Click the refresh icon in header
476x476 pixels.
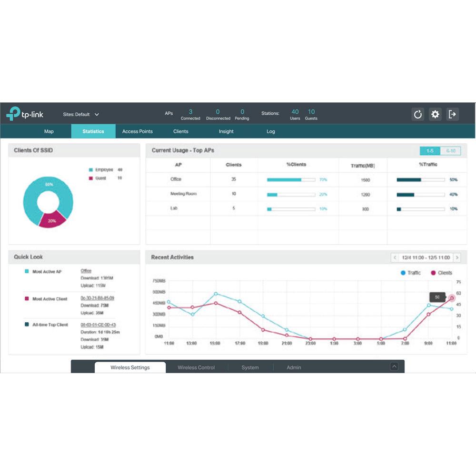pos(417,114)
